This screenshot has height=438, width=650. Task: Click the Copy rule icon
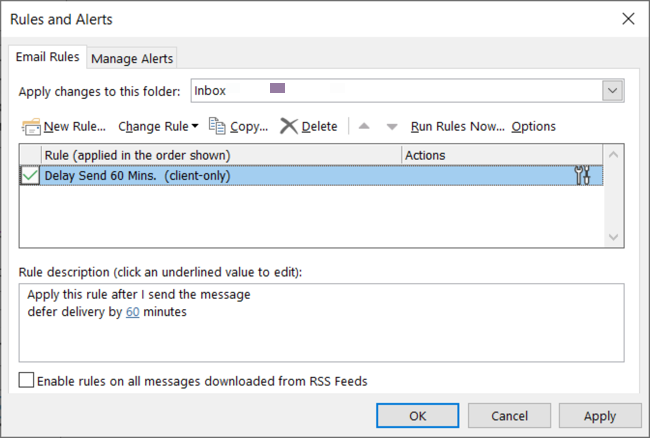[217, 126]
